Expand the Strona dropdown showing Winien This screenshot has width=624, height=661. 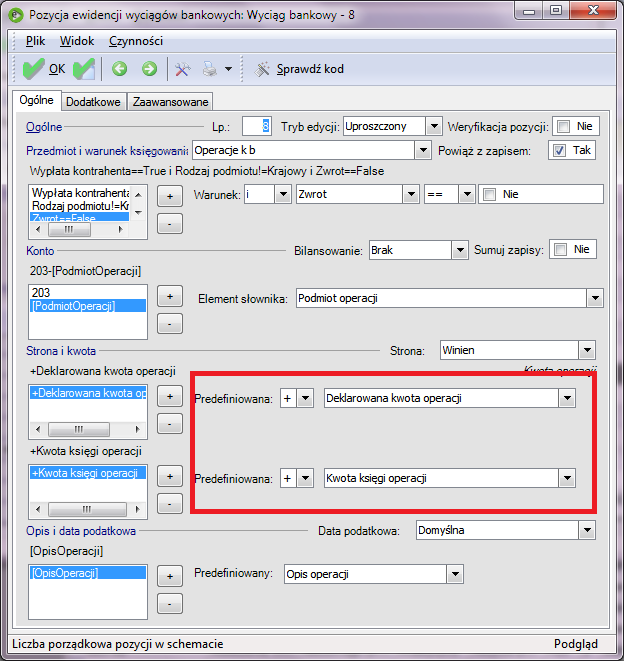point(587,350)
